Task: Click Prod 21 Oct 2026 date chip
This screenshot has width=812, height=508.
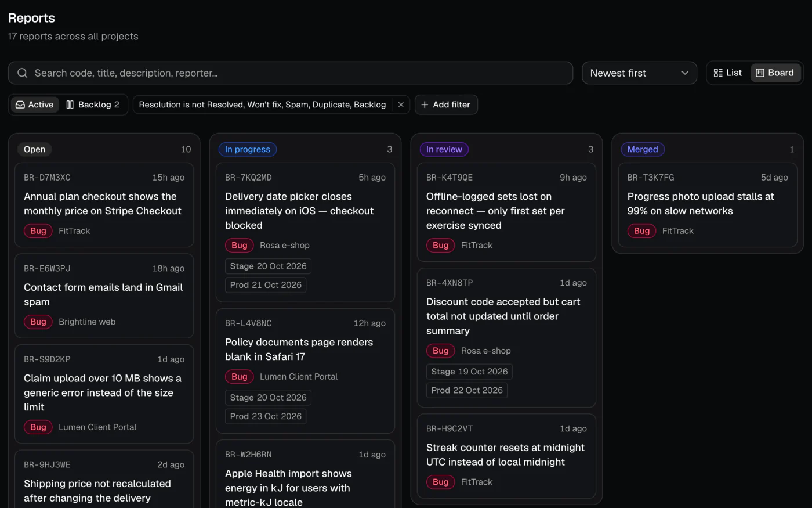Action: click(266, 285)
